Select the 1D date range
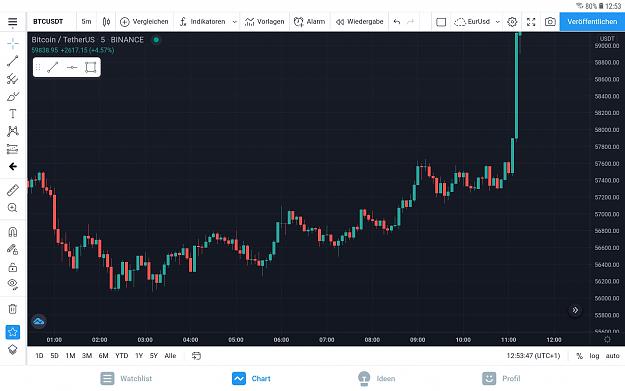625x391 pixels. coord(39,356)
